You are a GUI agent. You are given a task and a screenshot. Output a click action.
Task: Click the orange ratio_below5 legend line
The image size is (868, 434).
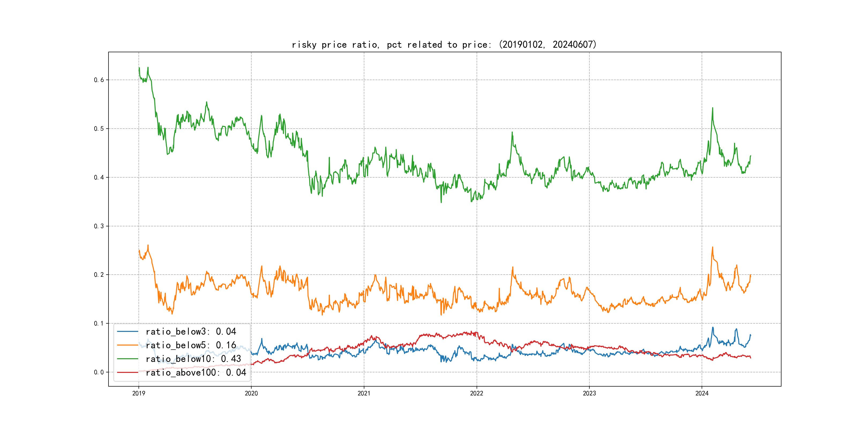coord(127,345)
